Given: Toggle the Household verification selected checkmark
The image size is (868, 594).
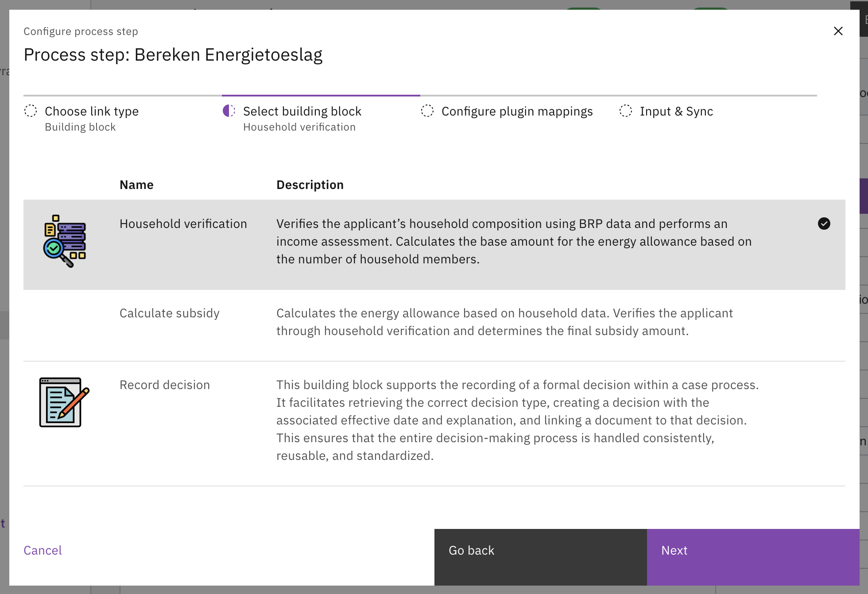Looking at the screenshot, I should click(x=824, y=224).
